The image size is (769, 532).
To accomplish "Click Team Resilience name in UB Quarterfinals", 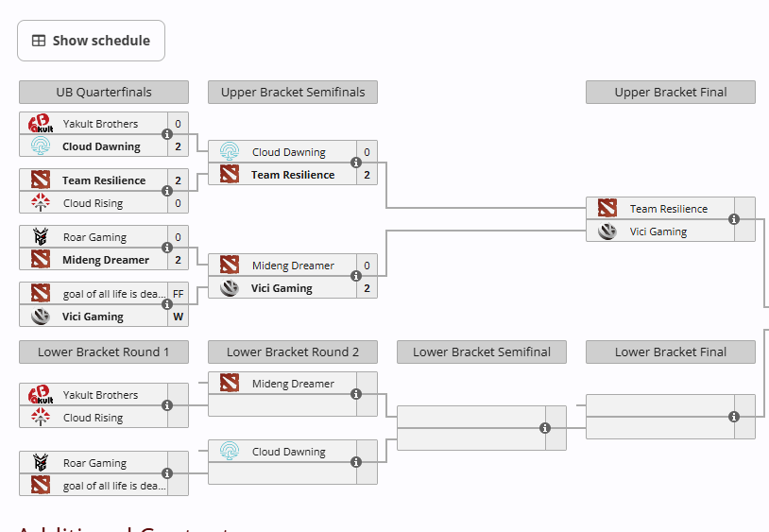I will click(x=104, y=180).
